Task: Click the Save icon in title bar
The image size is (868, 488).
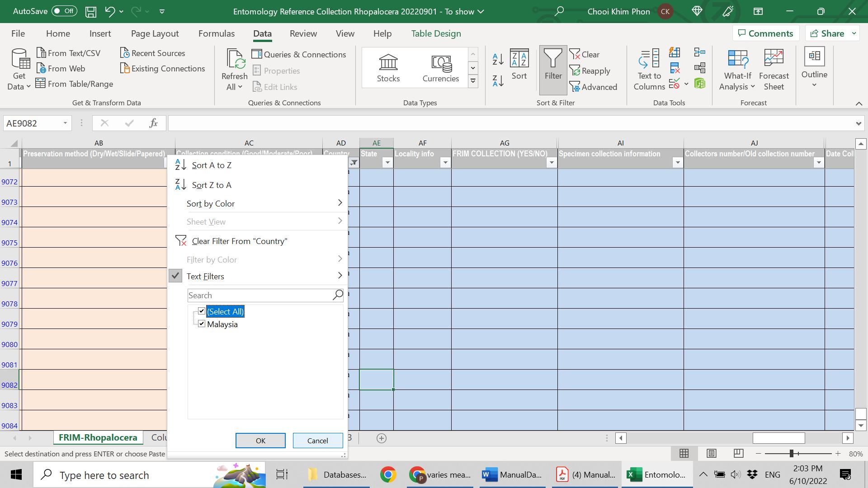Action: pyautogui.click(x=91, y=11)
